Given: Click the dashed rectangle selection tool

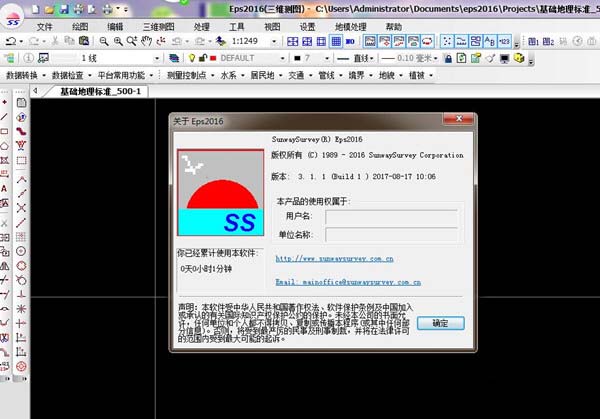Looking at the screenshot, I should point(21,160).
